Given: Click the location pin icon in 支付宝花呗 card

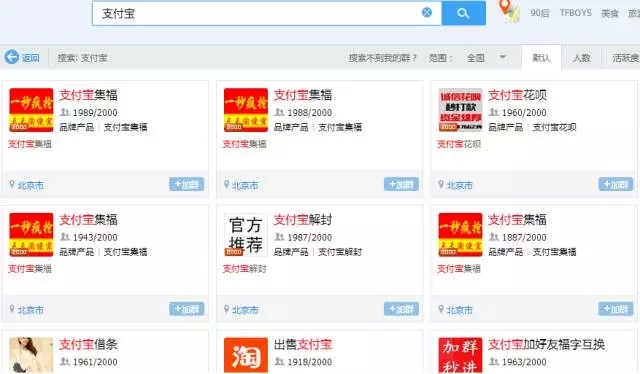Looking at the screenshot, I should coord(440,185).
